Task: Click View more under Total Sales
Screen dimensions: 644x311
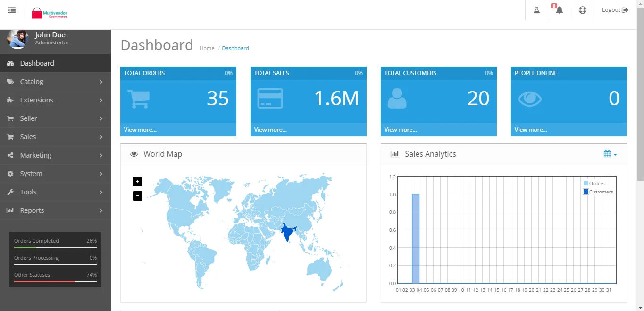Action: (270, 130)
